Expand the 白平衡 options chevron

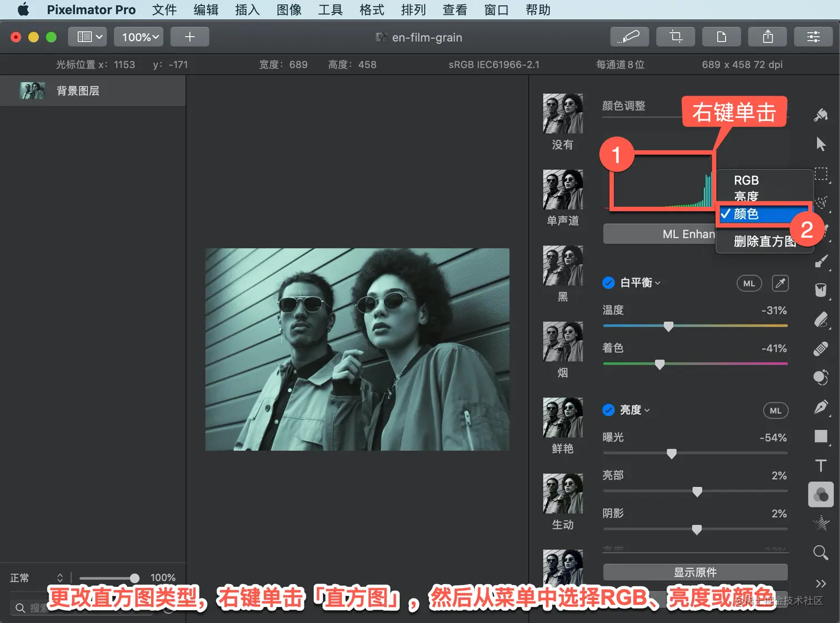click(658, 283)
